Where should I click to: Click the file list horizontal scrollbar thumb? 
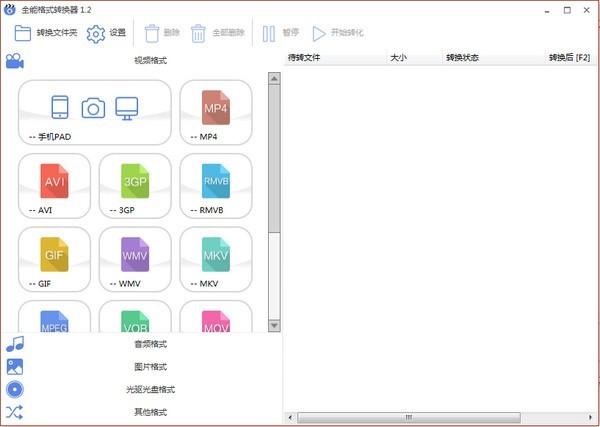point(409,417)
